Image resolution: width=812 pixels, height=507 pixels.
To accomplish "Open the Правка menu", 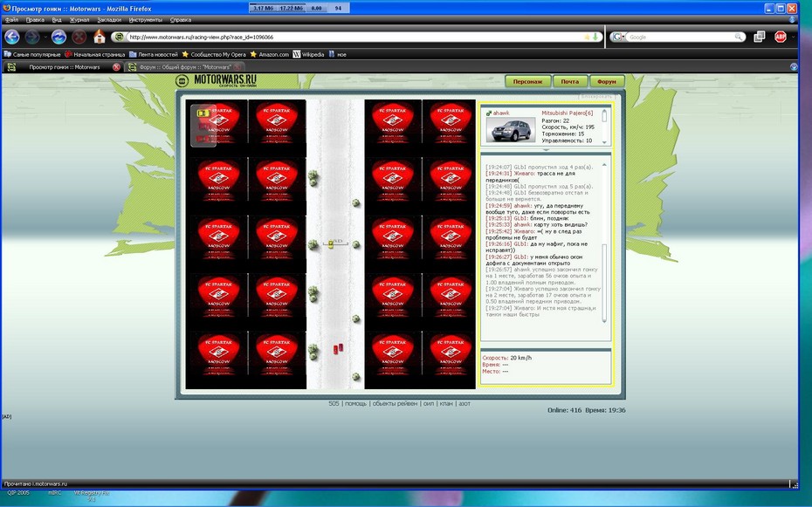I will click(x=35, y=20).
